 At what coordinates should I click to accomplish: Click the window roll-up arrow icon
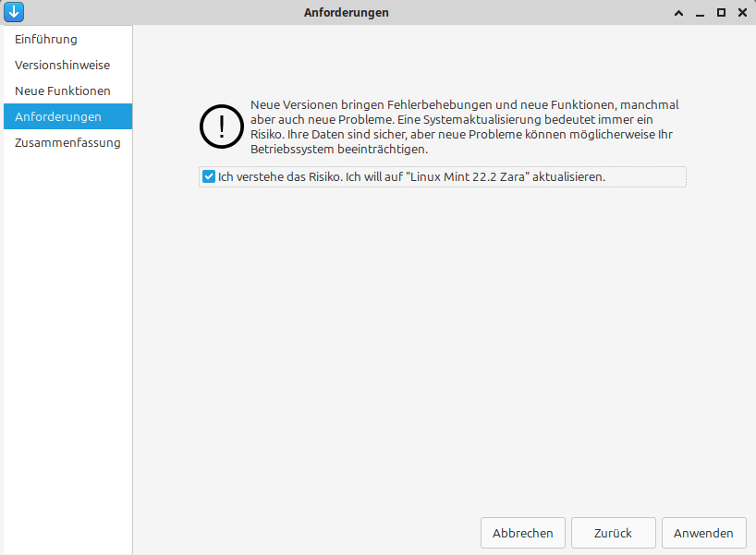coord(677,12)
